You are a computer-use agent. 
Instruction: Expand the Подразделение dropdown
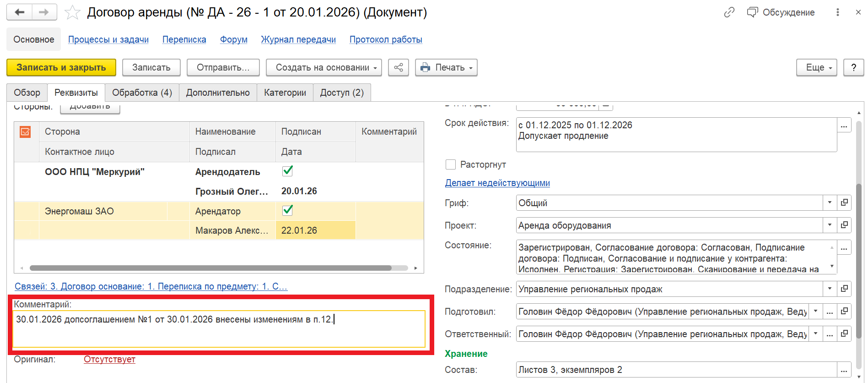830,289
